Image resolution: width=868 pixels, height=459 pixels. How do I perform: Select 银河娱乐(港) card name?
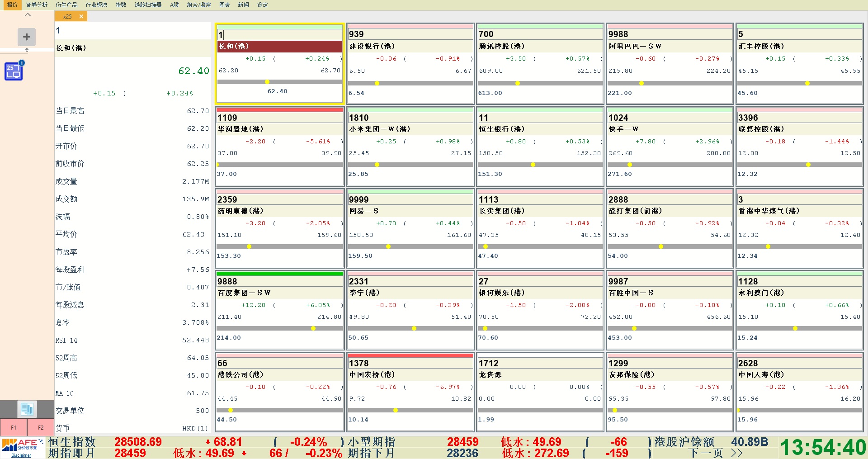[x=501, y=293]
